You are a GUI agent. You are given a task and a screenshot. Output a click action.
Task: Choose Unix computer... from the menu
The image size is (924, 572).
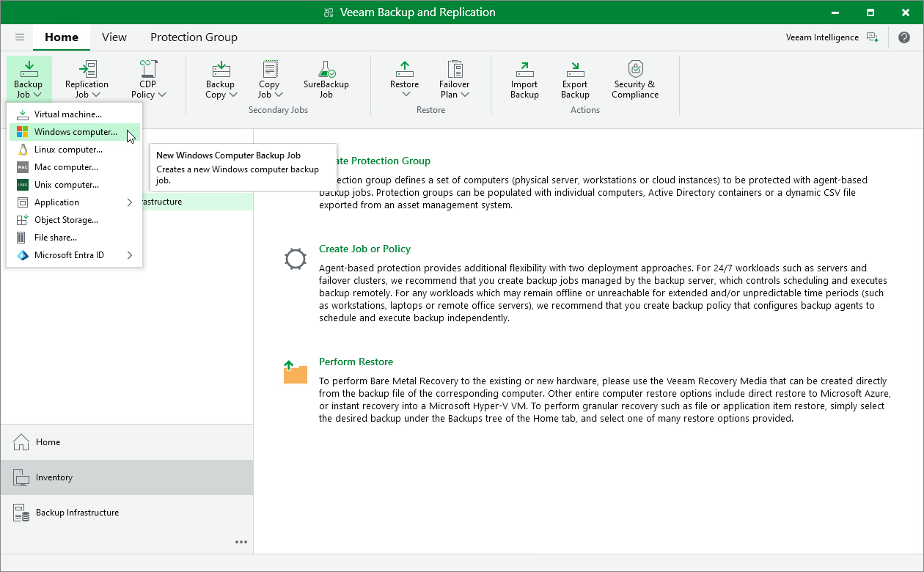[74, 185]
